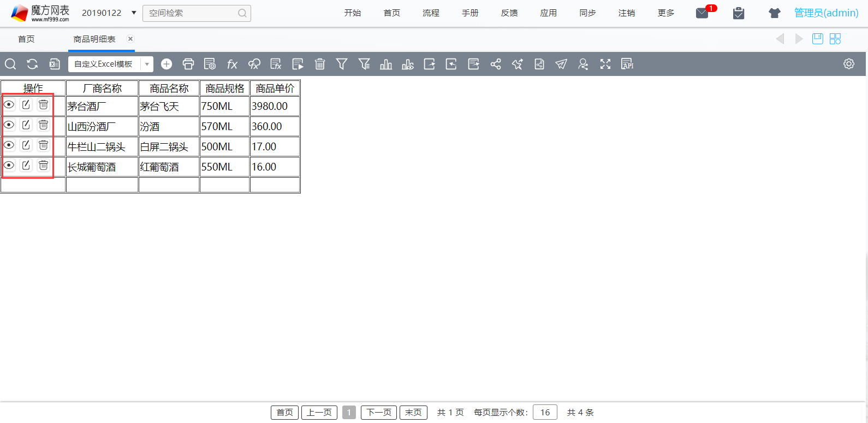Viewport: 868px width, 423px height.
Task: Edit the 茅台酒厂 row
Action: (x=26, y=104)
